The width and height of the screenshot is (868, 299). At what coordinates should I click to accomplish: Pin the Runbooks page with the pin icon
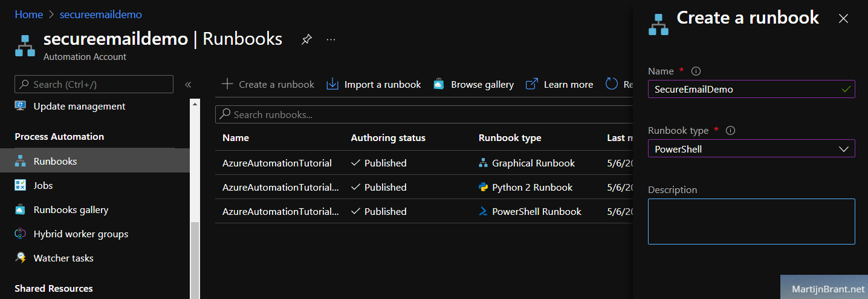click(306, 39)
